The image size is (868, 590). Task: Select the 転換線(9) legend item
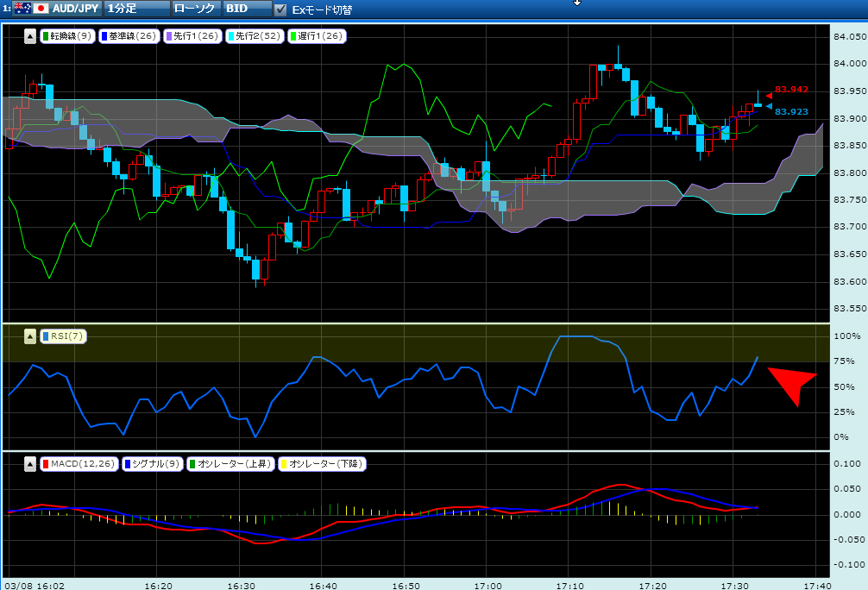(67, 36)
